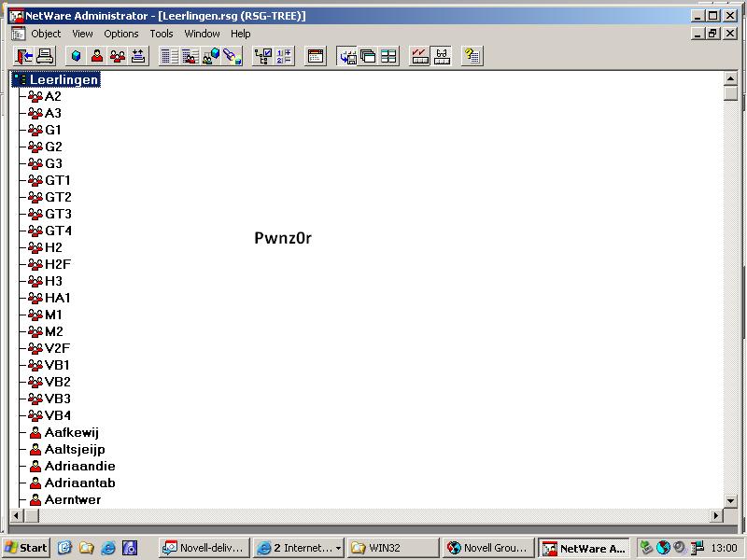Select the VB3 group
The height and width of the screenshot is (560, 747).
tap(58, 399)
